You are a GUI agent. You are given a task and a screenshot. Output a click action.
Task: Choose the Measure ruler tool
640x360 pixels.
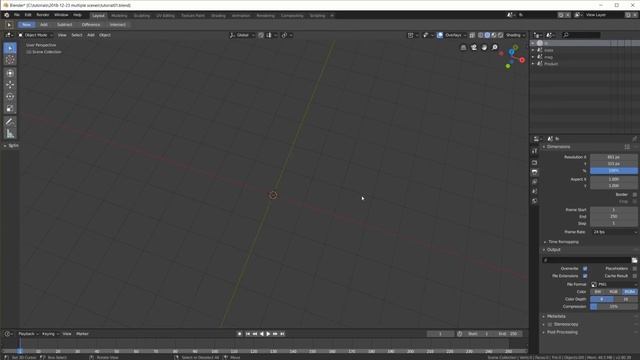point(10,133)
